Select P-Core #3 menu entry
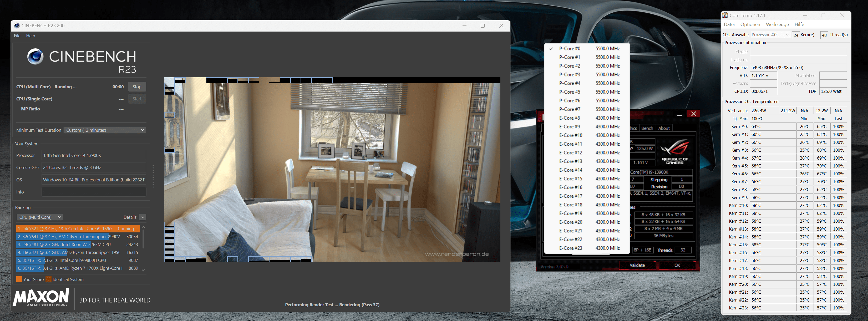The image size is (868, 321). [x=587, y=74]
